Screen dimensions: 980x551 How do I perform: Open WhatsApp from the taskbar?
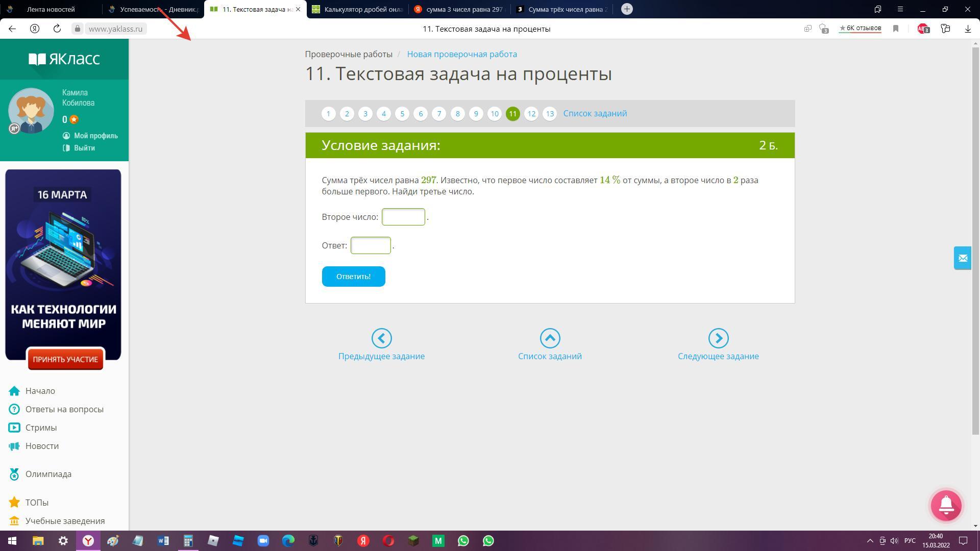coord(463,541)
